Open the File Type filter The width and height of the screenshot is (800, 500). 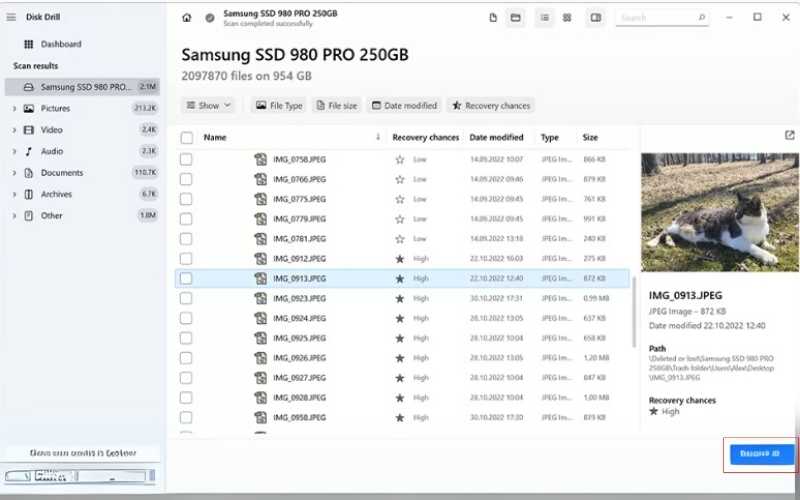279,106
